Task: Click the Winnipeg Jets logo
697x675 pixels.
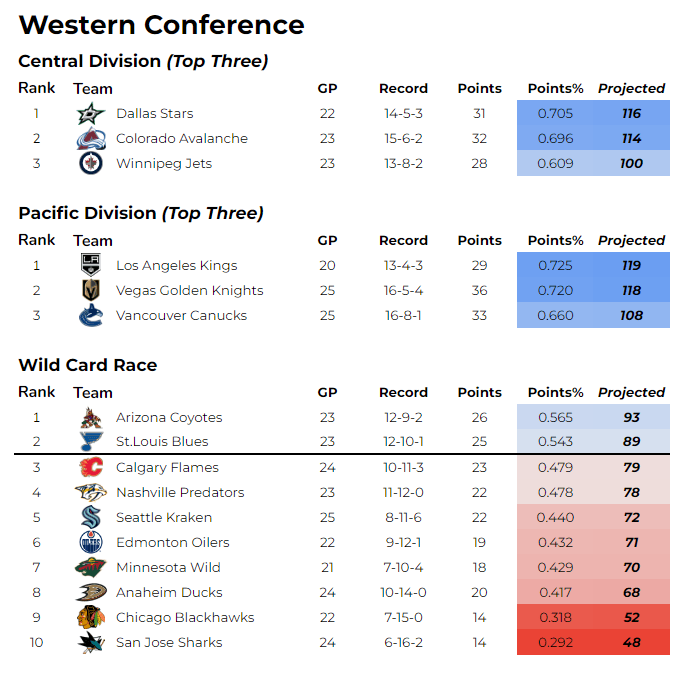Action: click(91, 164)
